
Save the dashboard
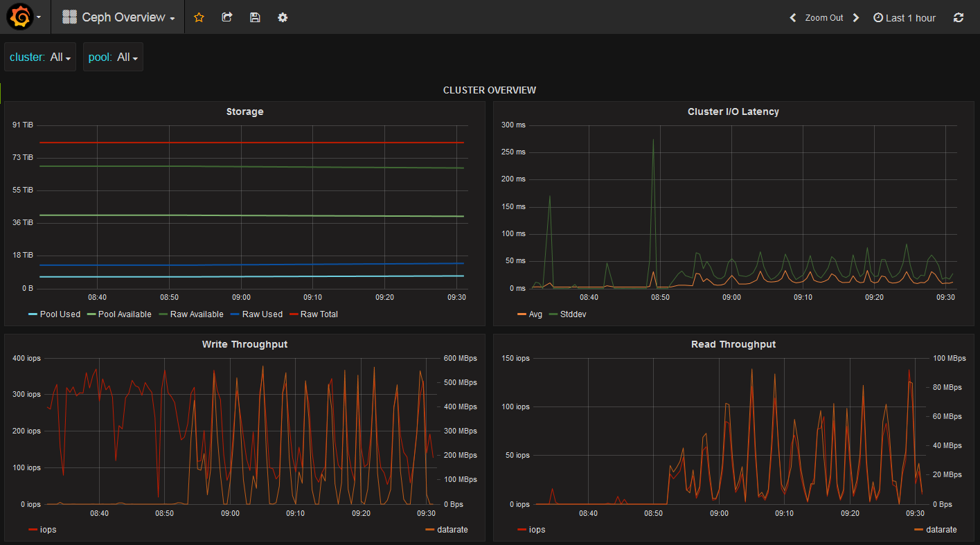pos(255,17)
